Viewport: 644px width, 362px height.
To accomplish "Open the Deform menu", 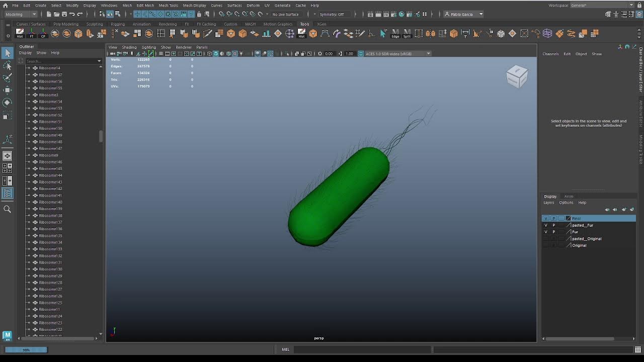I will [x=253, y=5].
